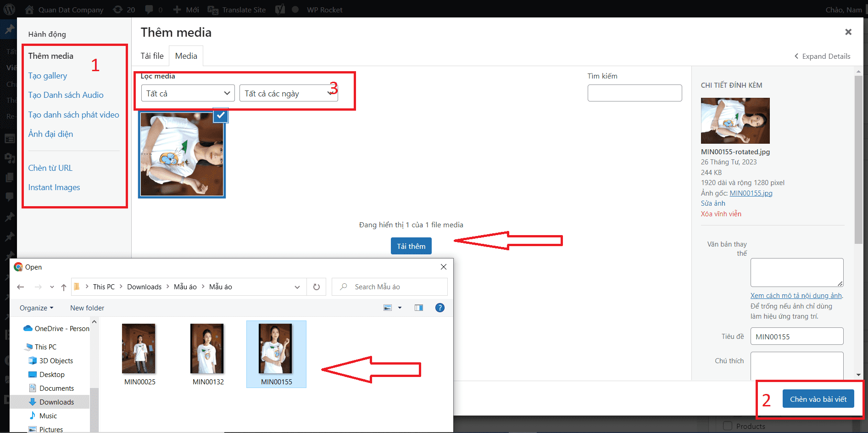This screenshot has width=868, height=433.
Task: Select 'Tạo gallery' in the actions menu
Action: [x=47, y=75]
